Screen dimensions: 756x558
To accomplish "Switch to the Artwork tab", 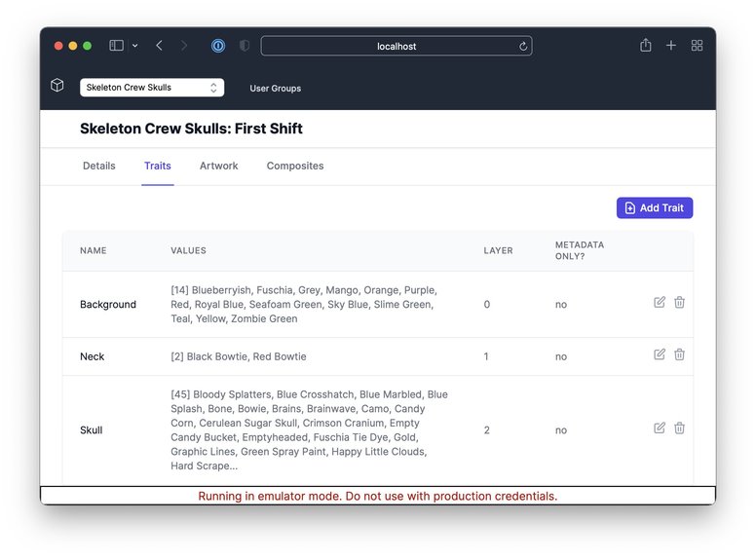I will 219,166.
